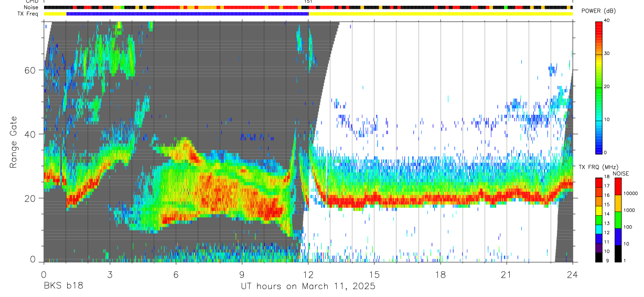Click the yellow TX Freq strip after 12 UT
The image size is (644, 297).
click(x=441, y=14)
